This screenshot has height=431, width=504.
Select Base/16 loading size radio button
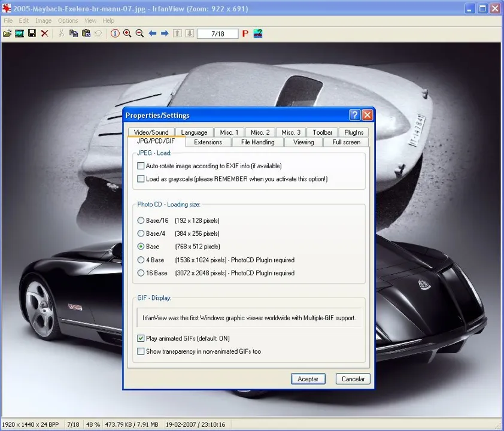(141, 220)
